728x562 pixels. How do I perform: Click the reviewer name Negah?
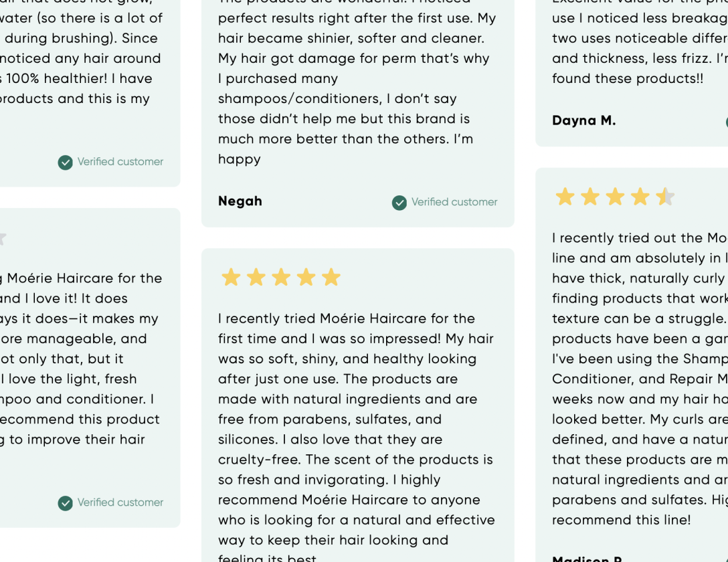coord(240,201)
